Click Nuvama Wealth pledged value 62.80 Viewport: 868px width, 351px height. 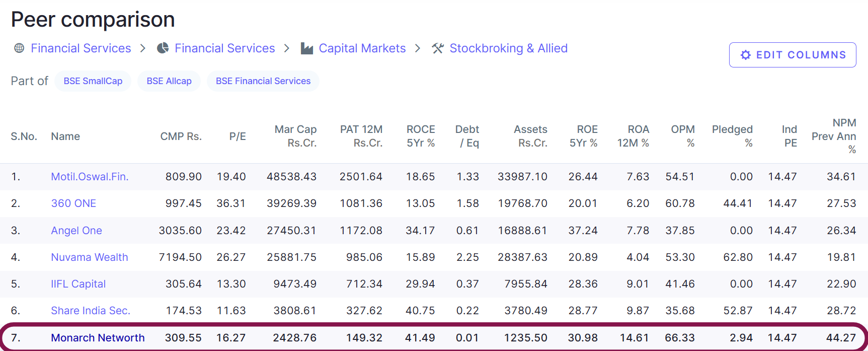738,257
